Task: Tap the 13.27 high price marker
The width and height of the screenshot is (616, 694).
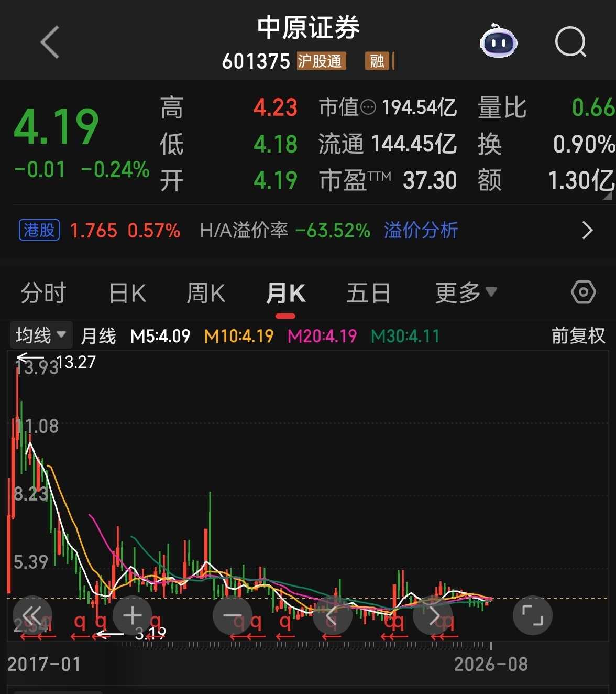Action: [x=76, y=362]
